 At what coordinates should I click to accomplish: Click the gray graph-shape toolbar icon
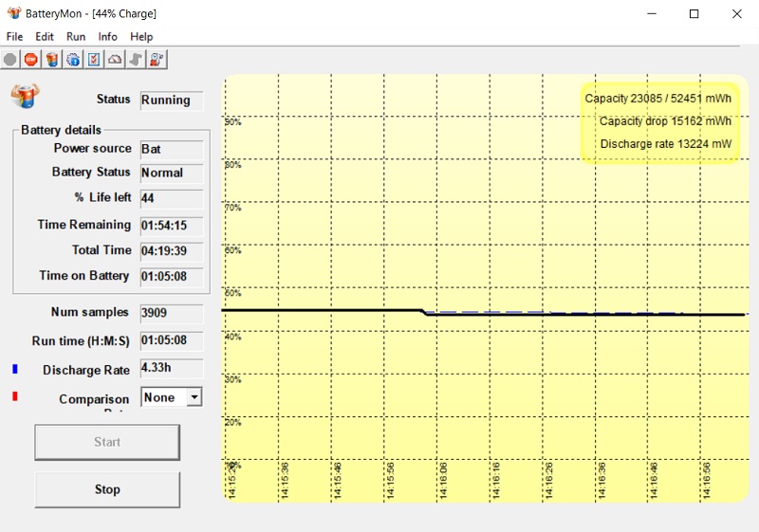(x=136, y=59)
